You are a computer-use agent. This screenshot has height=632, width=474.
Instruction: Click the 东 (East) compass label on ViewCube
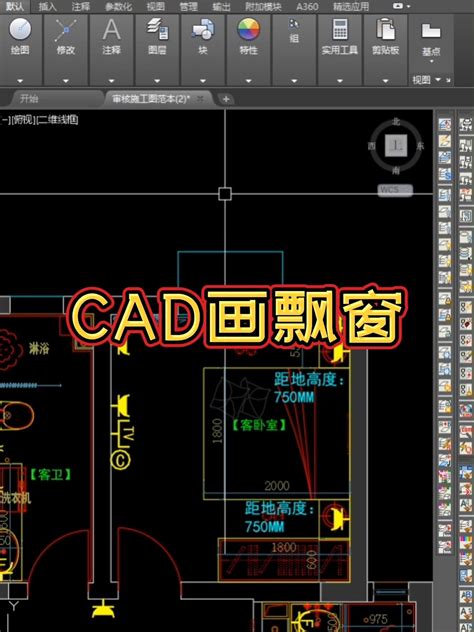click(x=420, y=146)
